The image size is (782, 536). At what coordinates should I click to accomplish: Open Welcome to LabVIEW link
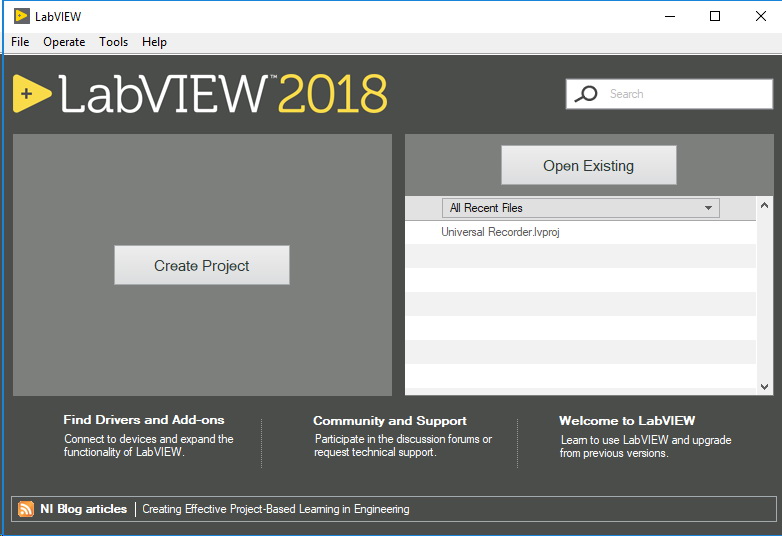coord(627,421)
